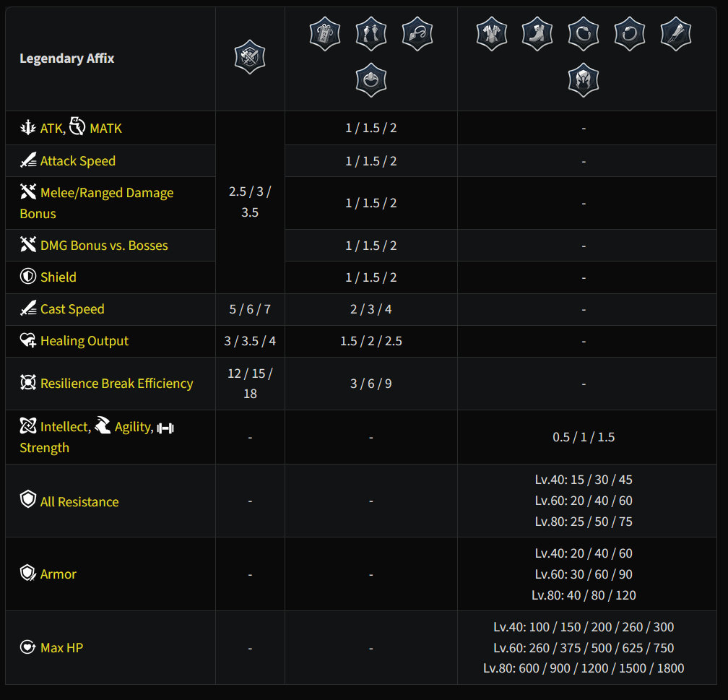The image size is (728, 700).
Task: Select the merged cell "2.5 / 3 / 3.5"
Action: [x=250, y=202]
